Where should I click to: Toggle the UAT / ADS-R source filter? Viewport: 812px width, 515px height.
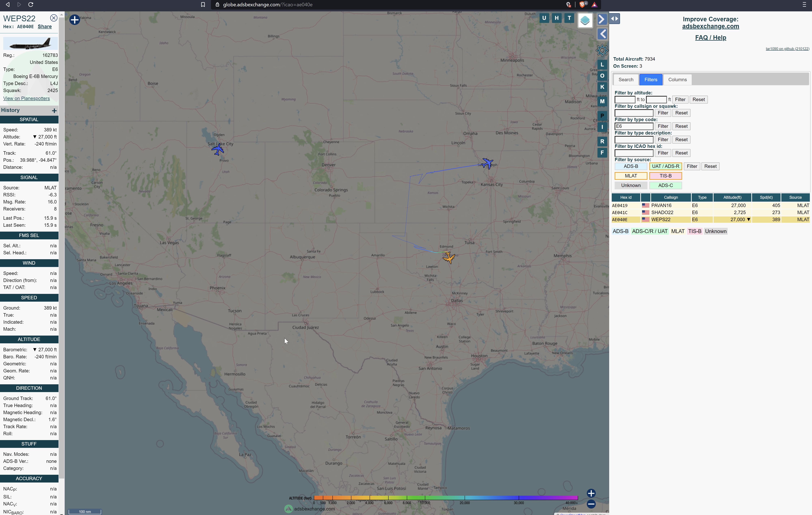click(x=665, y=166)
